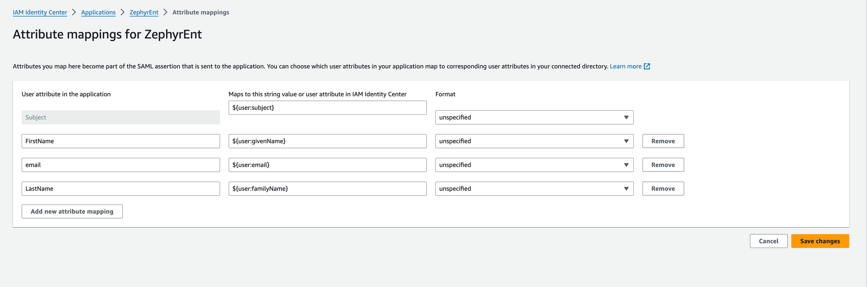Viewport: 868px width, 287px height.
Task: Navigate to Applications breadcrumb link
Action: [x=98, y=13]
